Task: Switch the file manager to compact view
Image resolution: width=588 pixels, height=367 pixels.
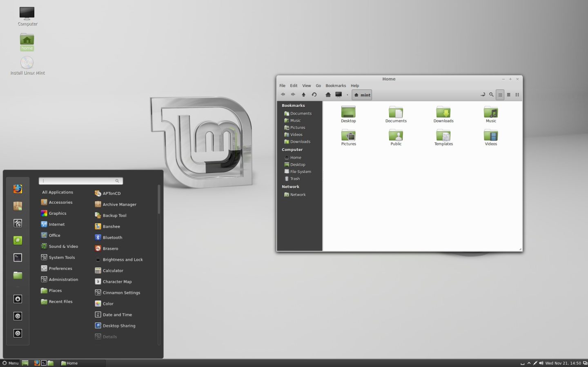Action: click(517, 94)
